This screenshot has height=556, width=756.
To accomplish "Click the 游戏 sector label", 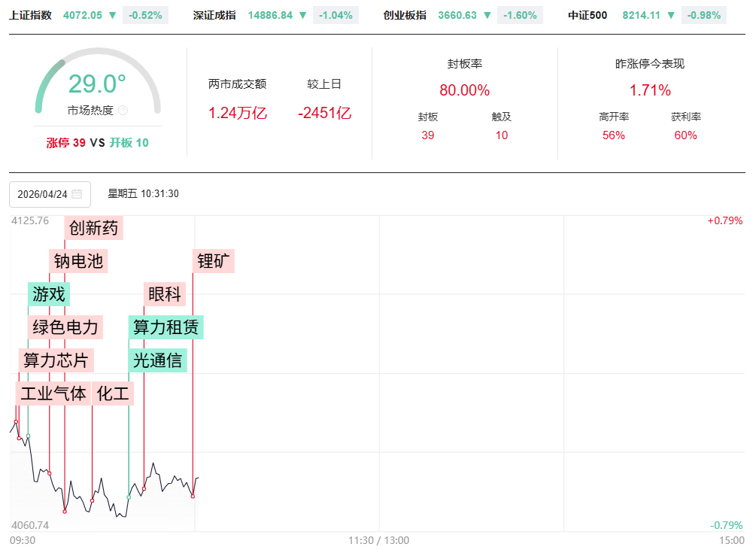I will click(48, 294).
